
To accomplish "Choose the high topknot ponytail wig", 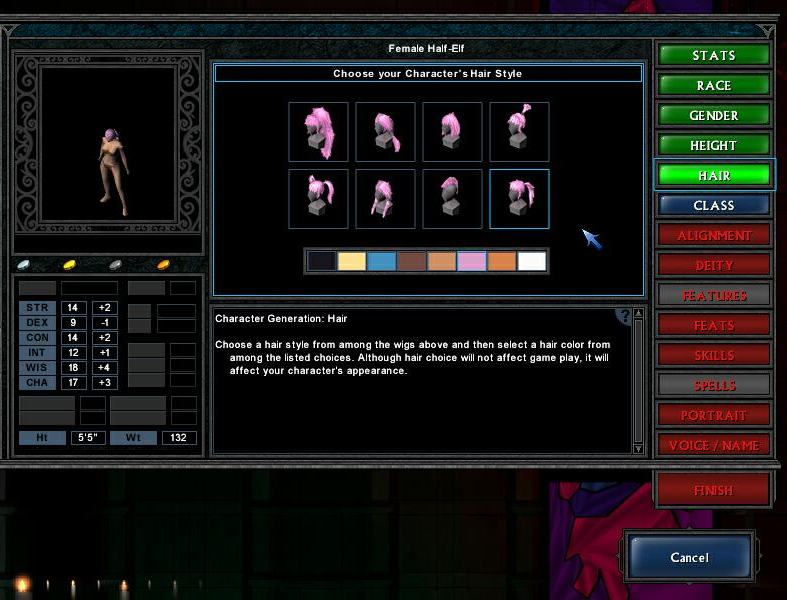I will point(519,131).
